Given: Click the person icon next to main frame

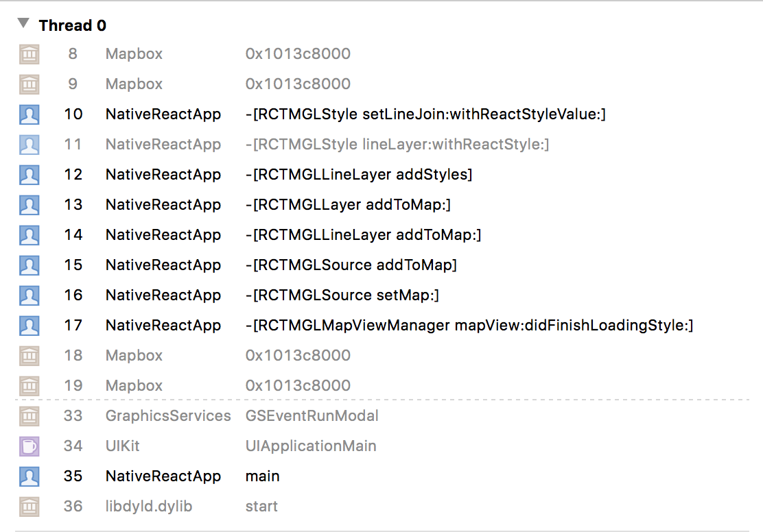Looking at the screenshot, I should (29, 476).
